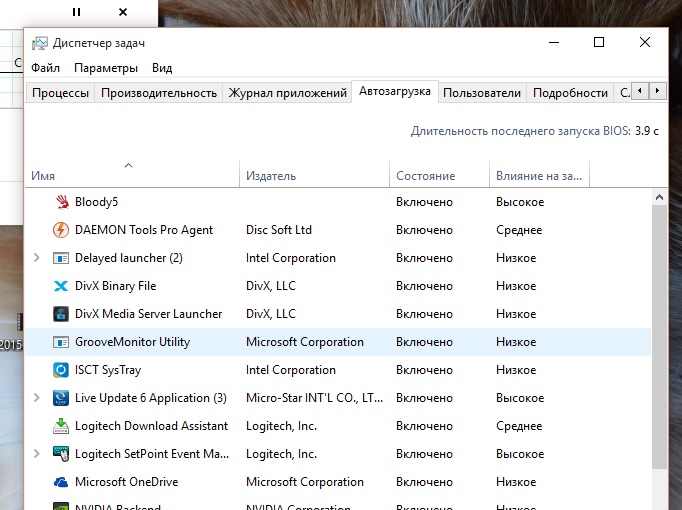Viewport: 682px width, 510px height.
Task: Select the Автозагрузка tab
Action: (394, 91)
